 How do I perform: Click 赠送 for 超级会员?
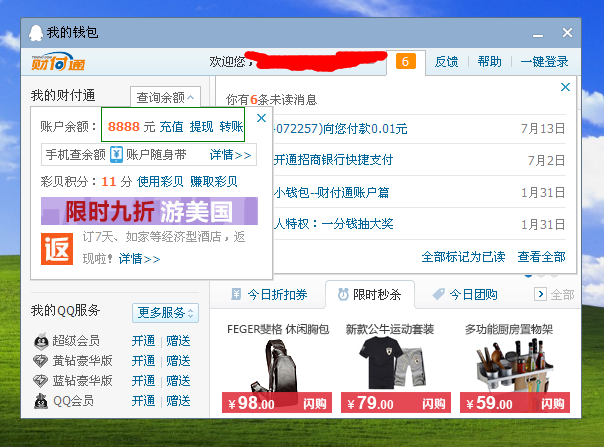click(x=178, y=341)
